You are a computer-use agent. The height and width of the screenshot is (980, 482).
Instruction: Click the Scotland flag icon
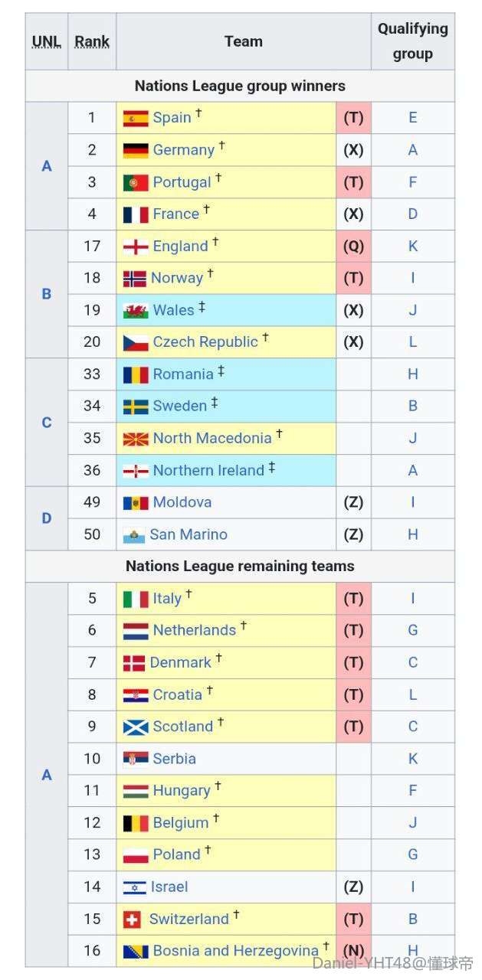pyautogui.click(x=136, y=727)
